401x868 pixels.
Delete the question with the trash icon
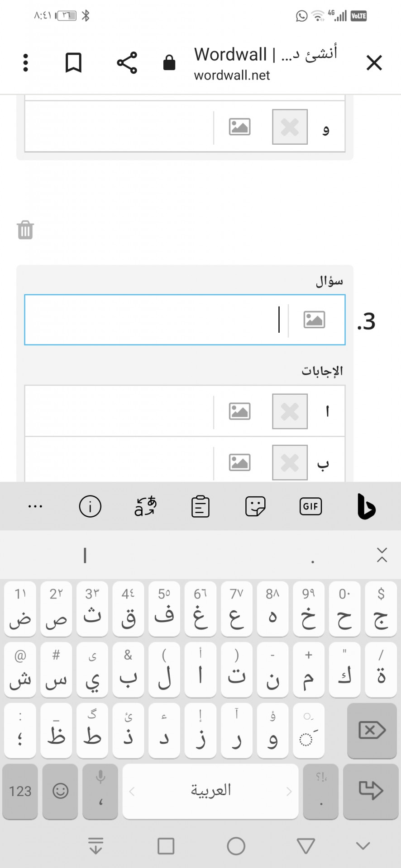(x=25, y=230)
